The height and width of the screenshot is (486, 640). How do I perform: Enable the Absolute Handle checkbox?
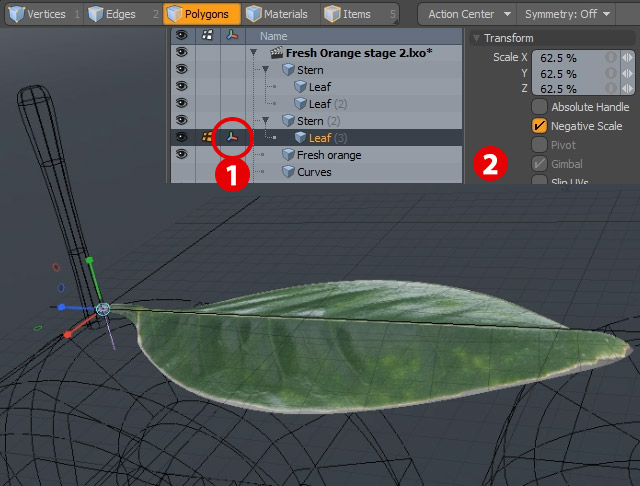[539, 107]
